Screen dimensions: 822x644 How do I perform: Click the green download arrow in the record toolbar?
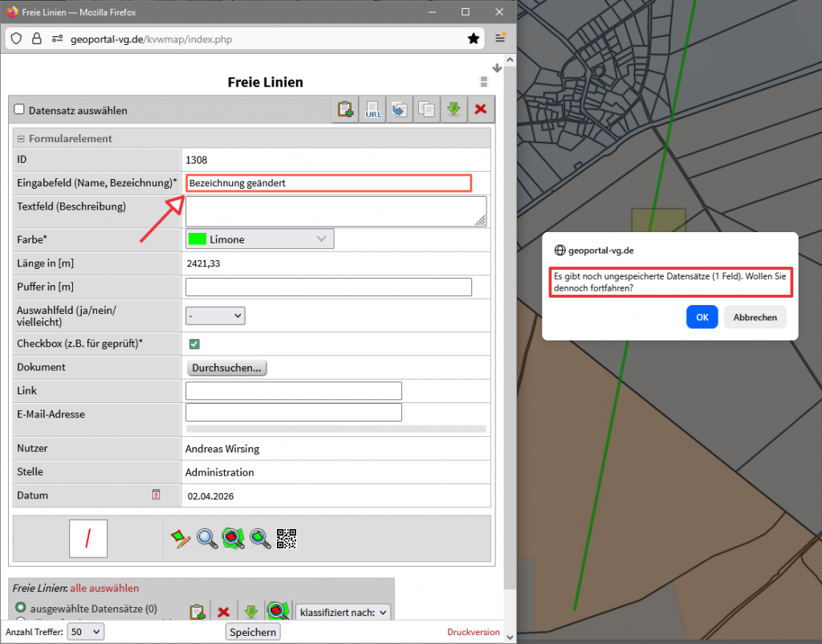point(454,110)
